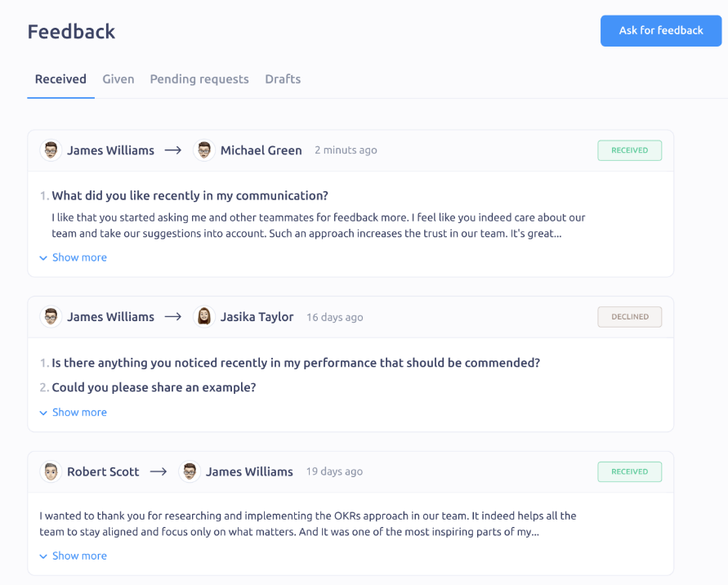
Task: Click the 2 minutes ago timestamp
Action: 346,150
